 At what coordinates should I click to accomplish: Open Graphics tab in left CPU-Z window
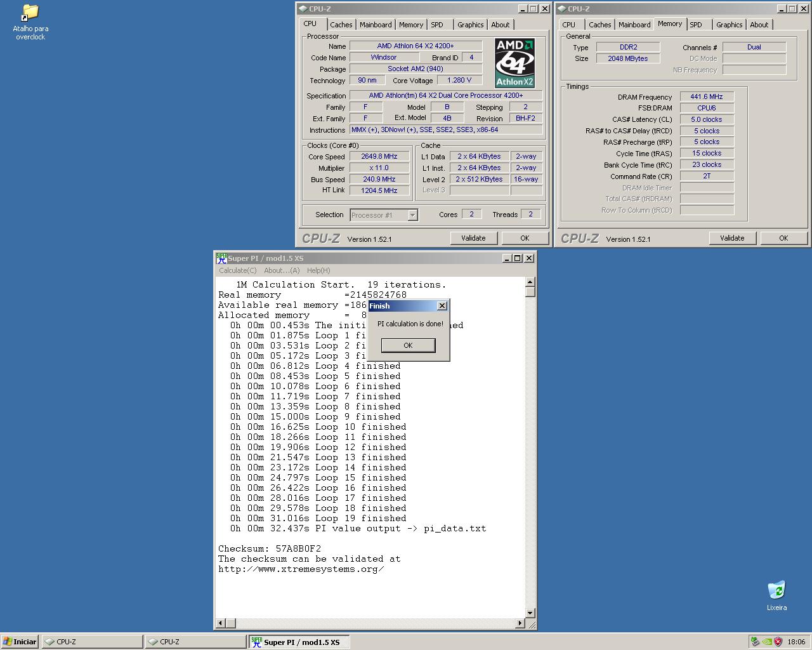point(471,25)
